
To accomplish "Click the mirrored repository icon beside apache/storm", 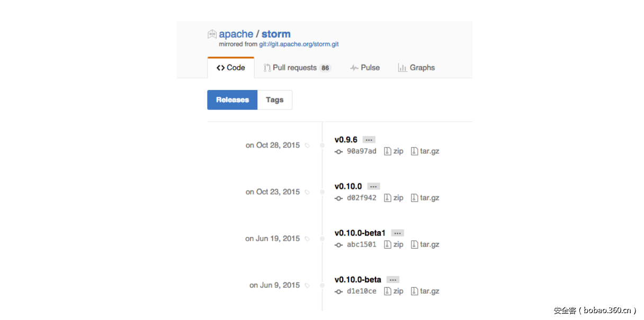I will pos(212,33).
